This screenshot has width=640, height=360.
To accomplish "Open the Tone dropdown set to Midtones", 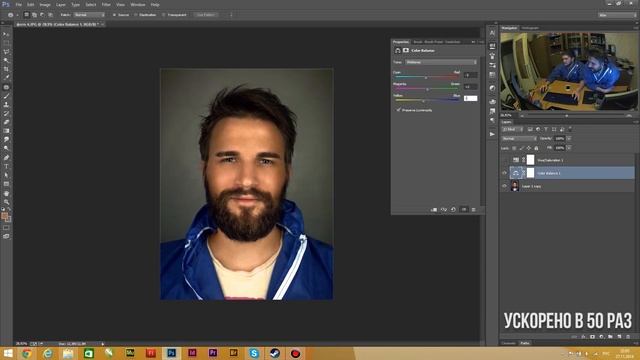I will coord(441,62).
